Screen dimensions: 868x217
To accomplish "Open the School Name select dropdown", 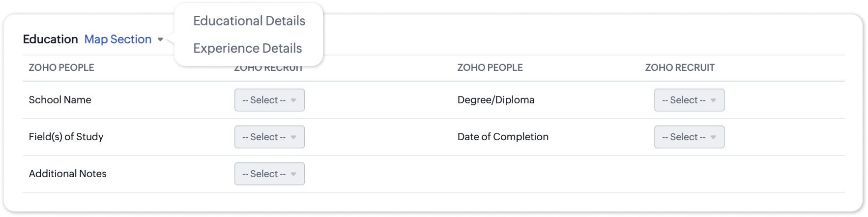I will pos(269,100).
